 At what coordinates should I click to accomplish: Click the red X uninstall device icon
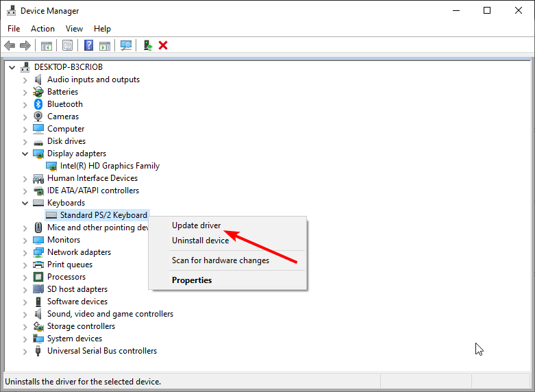coord(163,45)
